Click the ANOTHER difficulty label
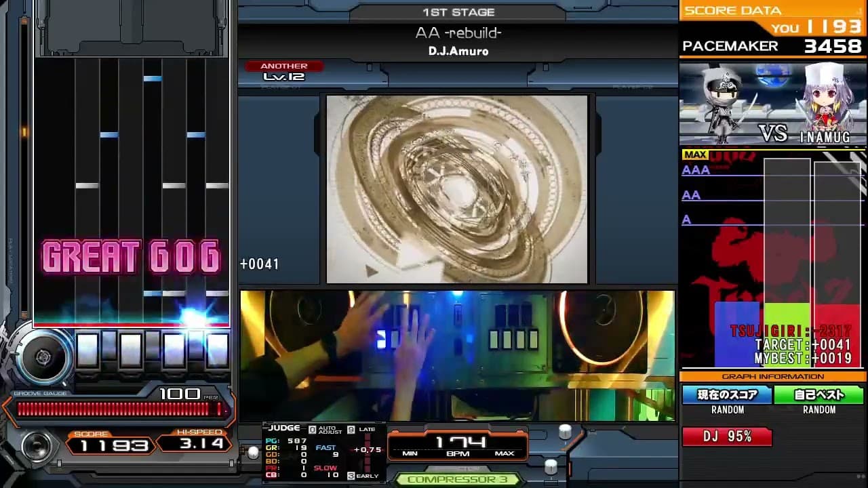 (284, 66)
